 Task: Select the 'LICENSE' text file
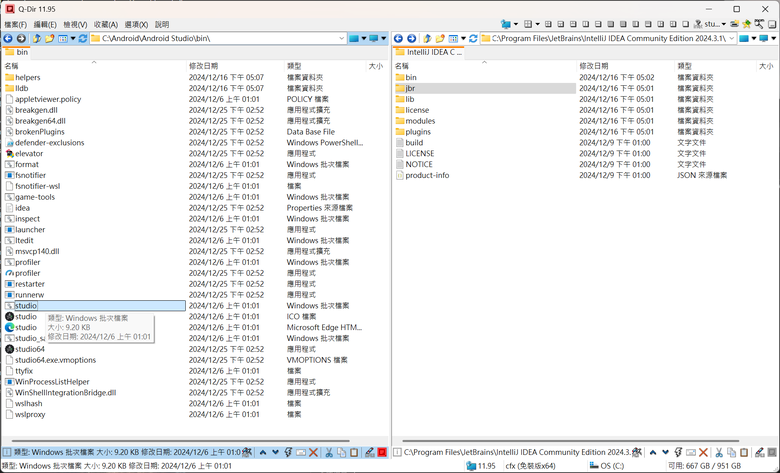tap(420, 154)
